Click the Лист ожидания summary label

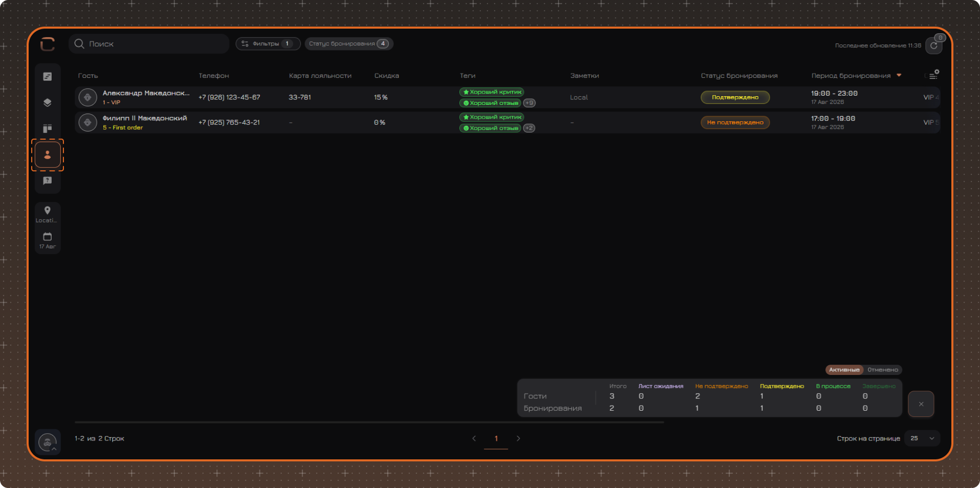pos(660,386)
